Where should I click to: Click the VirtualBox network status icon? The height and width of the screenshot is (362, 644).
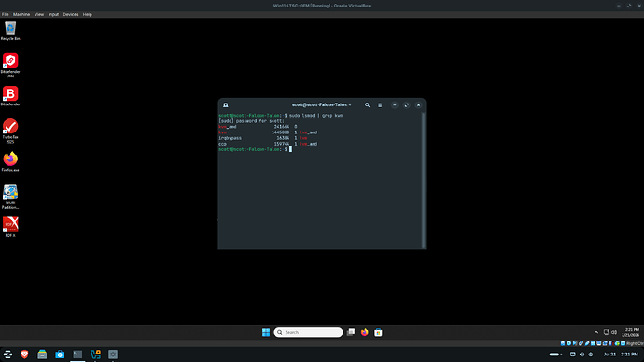pos(581,343)
